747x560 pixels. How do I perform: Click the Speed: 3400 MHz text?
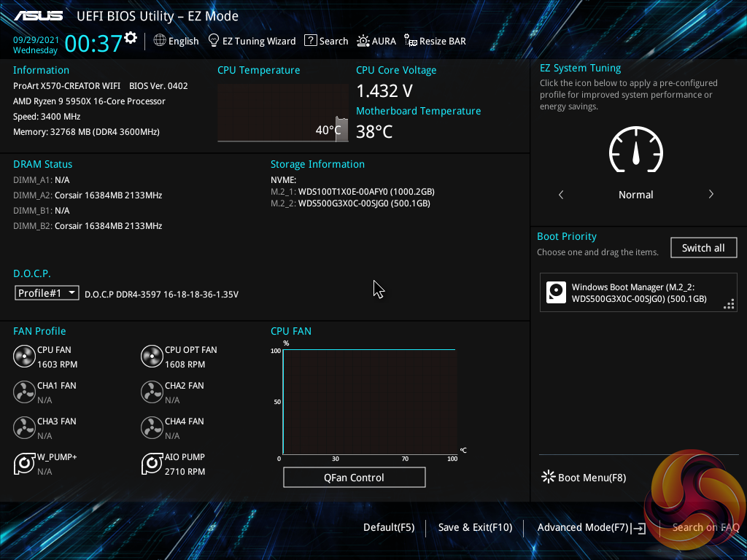47,117
